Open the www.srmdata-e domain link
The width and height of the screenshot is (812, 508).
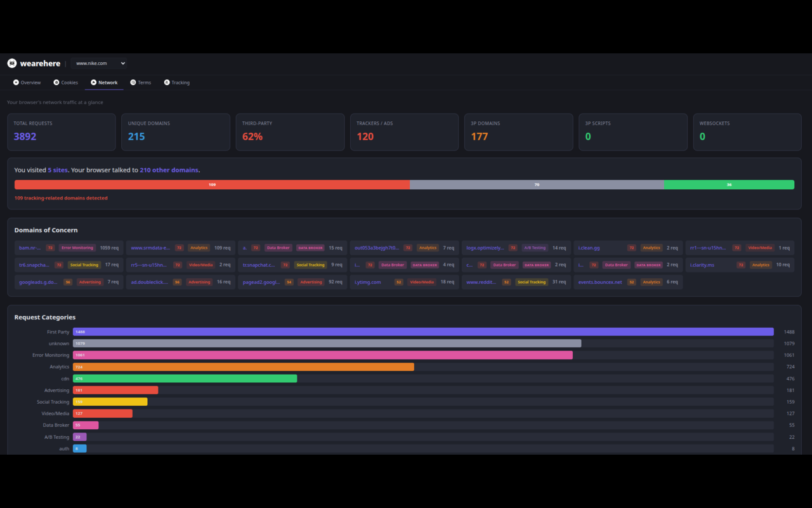(150, 248)
